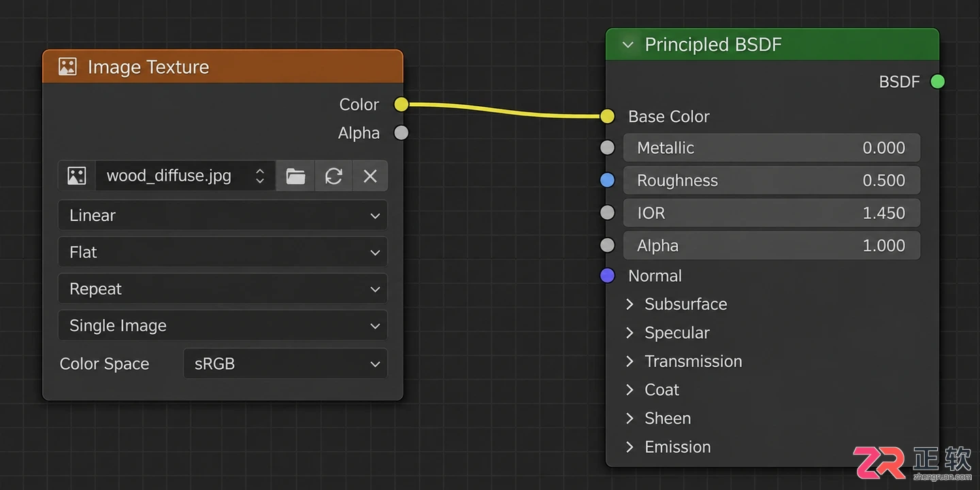Click the Normal label
The image size is (980, 490).
pyautogui.click(x=655, y=276)
